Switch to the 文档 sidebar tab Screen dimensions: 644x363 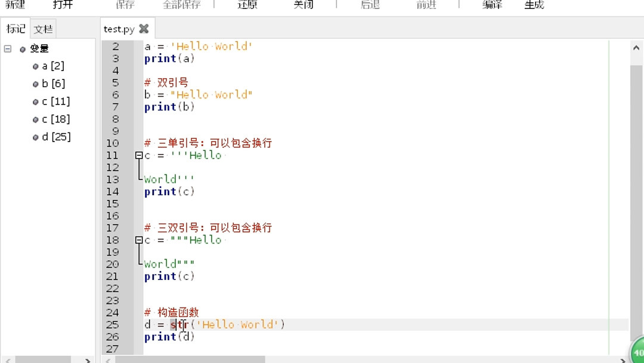pos(42,28)
